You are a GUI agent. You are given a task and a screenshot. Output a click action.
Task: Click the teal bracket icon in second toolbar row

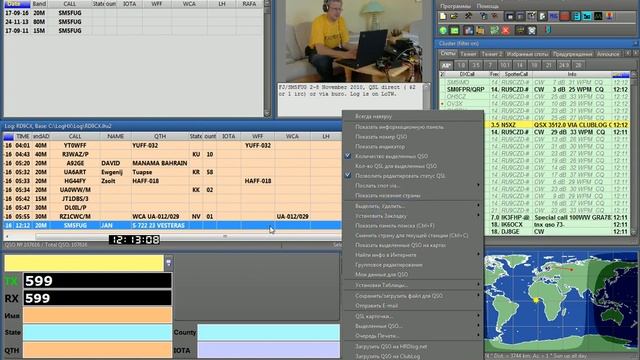click(x=548, y=30)
